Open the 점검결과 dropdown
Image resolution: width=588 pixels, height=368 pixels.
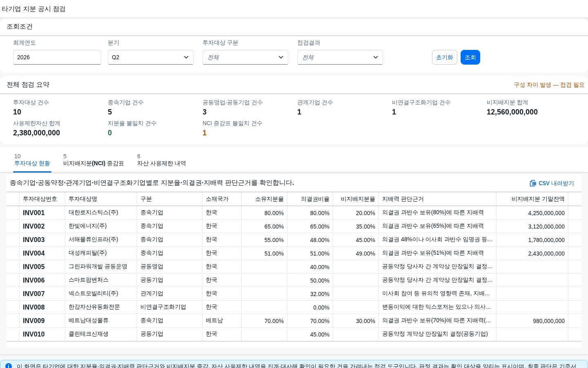[340, 57]
